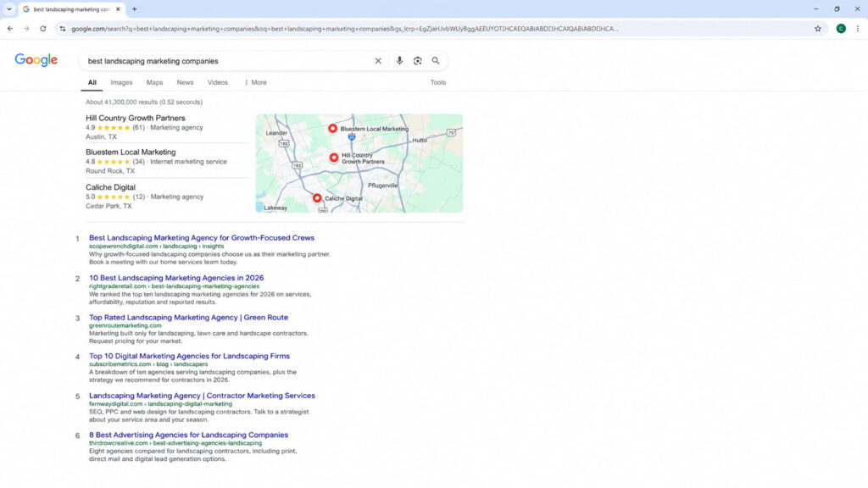Image resolution: width=868 pixels, height=488 pixels.
Task: Go back with the browser back arrow
Action: [10, 28]
